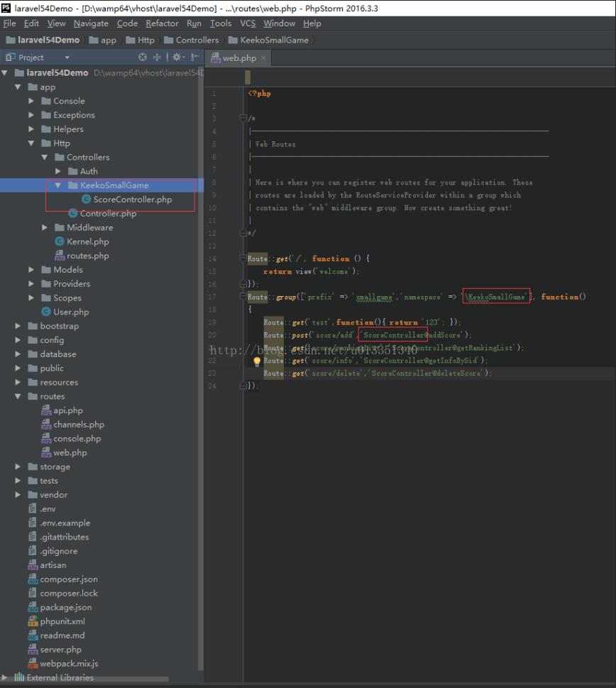
Task: Click the collapse all icon in Project panel
Action: [155, 58]
